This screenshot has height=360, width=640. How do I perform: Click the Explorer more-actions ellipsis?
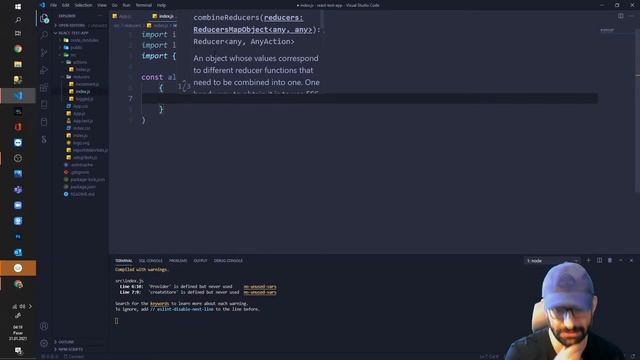[x=100, y=16]
